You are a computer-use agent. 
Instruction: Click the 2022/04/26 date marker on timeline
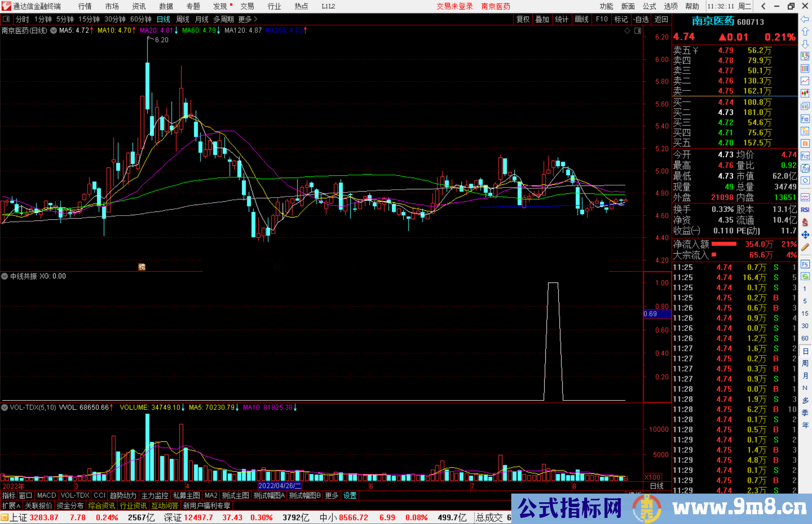pyautogui.click(x=280, y=486)
